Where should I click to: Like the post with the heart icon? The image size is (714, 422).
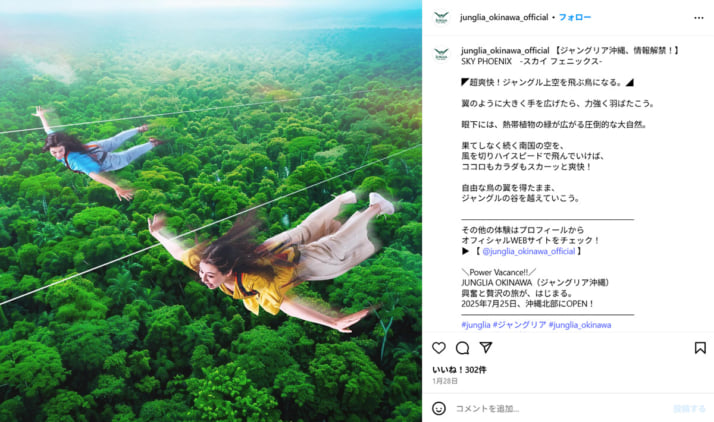(439, 348)
